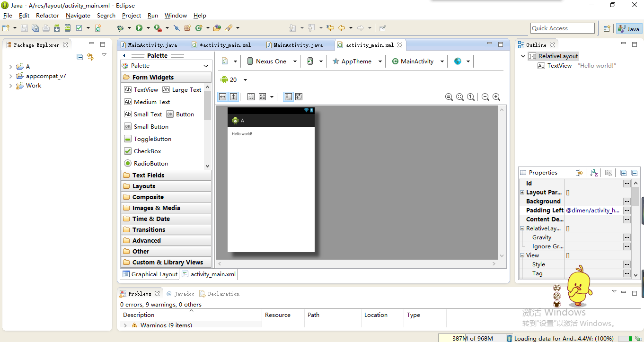Click the Background property browse button
This screenshot has width=644, height=342.
point(626,202)
